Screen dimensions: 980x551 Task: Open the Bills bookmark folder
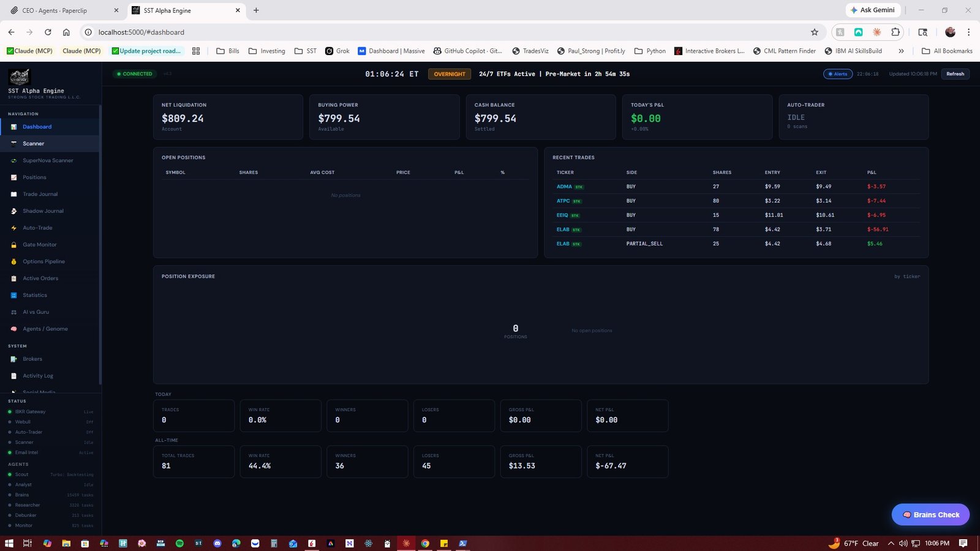[x=228, y=51]
